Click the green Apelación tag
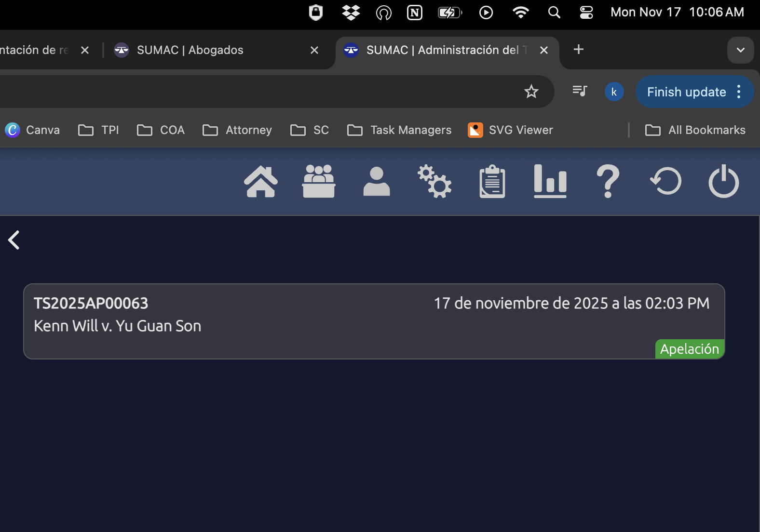Image resolution: width=760 pixels, height=532 pixels. click(689, 349)
